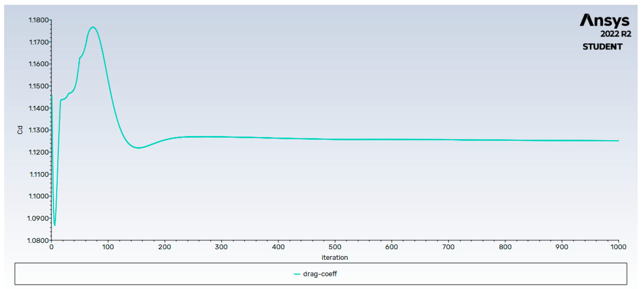Screen dimensions: 644x289
Task: Click the 1.1600 y-axis tick label
Action: tap(38, 64)
